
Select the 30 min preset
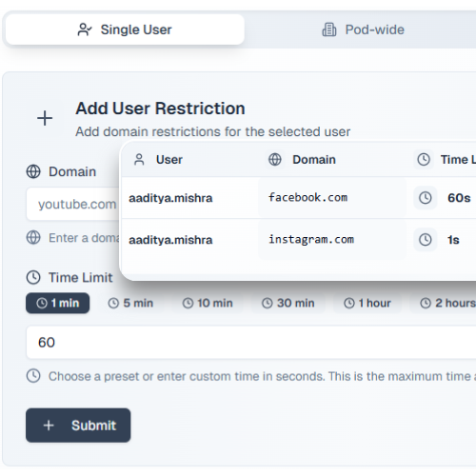coord(288,303)
